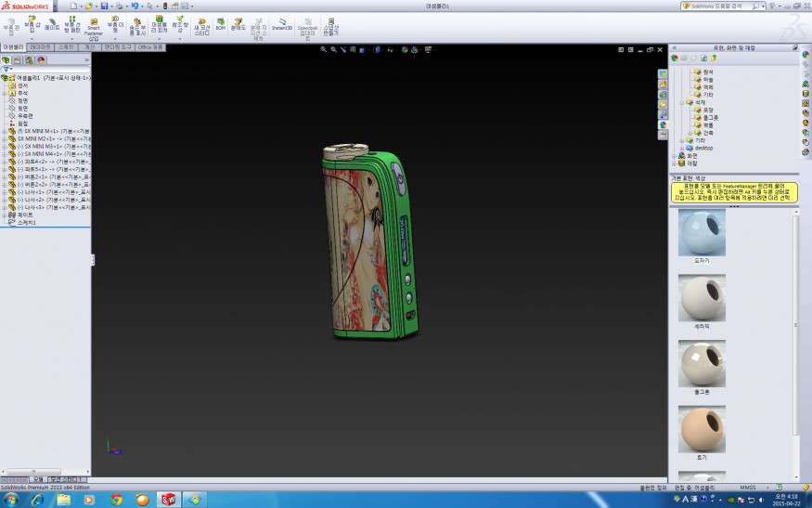This screenshot has height=508, width=812.
Task: Pick the 돌그릇 stoneware appearance thumbnail
Action: 702,363
